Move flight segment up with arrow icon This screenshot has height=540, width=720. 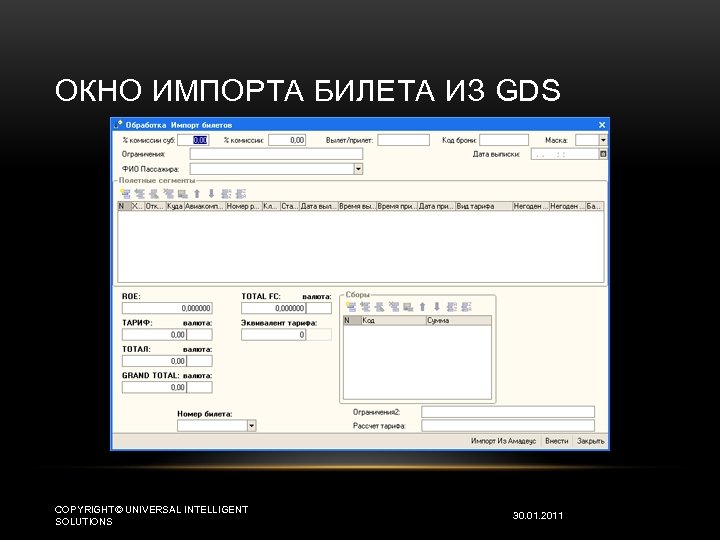197,194
